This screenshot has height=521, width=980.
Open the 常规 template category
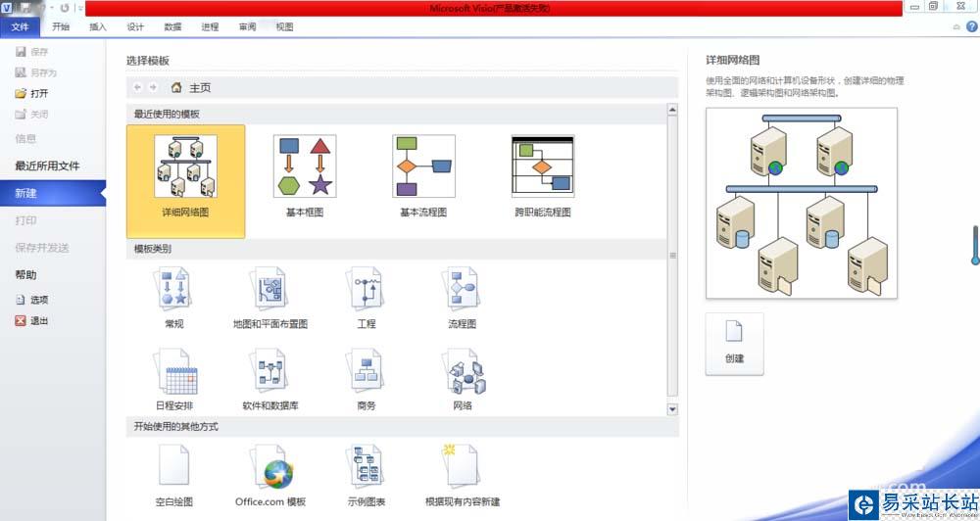pyautogui.click(x=173, y=298)
